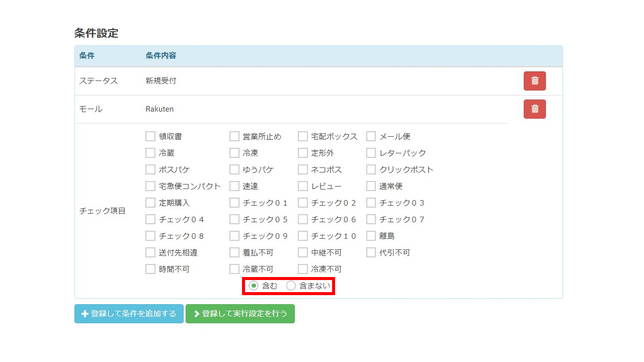Enable the 定形外 checkbox
Screen dimensions: 644x362
303,153
